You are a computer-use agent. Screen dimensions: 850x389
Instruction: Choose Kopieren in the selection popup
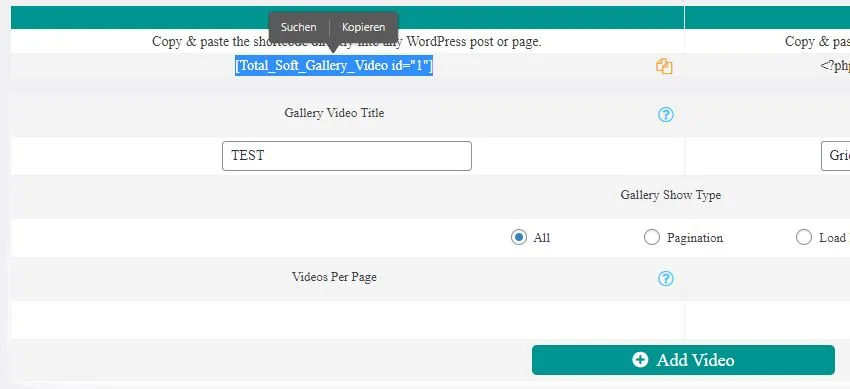[364, 27]
